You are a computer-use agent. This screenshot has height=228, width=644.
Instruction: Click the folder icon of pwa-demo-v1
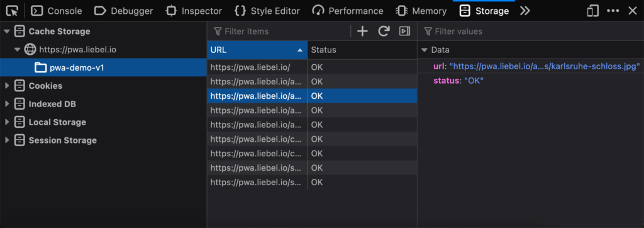[x=41, y=67]
